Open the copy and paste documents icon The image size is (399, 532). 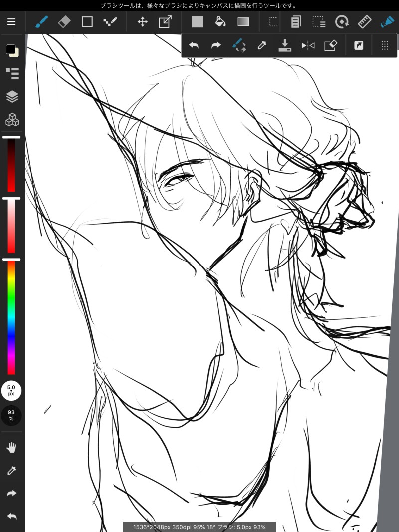point(296,22)
